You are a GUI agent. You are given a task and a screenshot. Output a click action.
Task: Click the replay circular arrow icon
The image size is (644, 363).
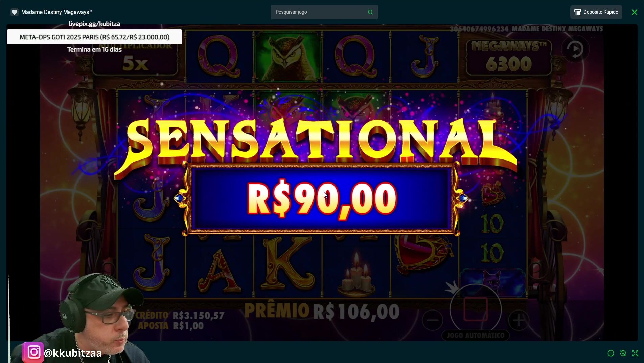point(575,49)
